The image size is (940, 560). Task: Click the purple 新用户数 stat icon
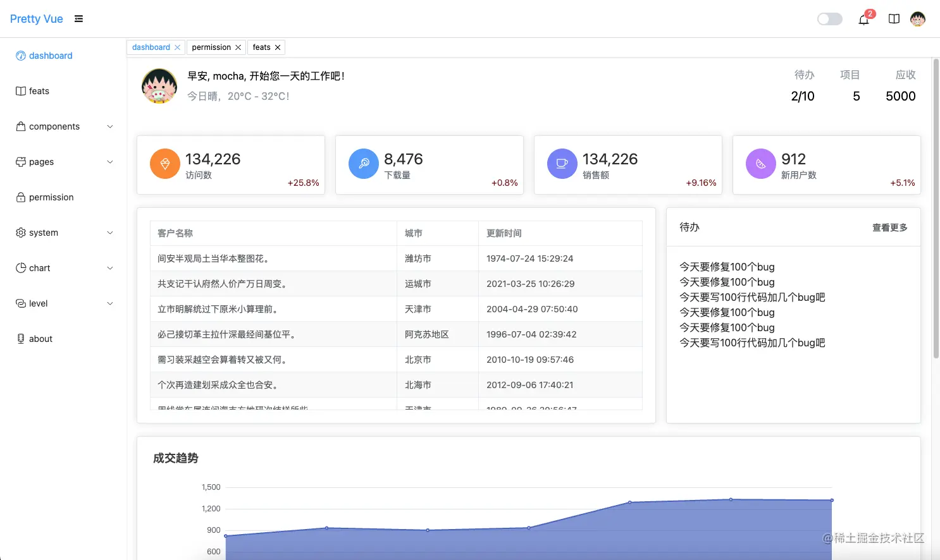point(760,163)
